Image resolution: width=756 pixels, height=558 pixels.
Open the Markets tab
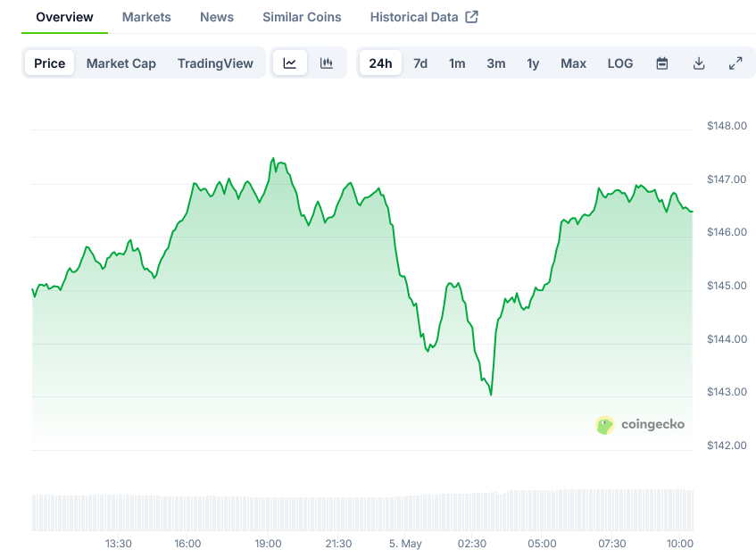[x=146, y=17]
